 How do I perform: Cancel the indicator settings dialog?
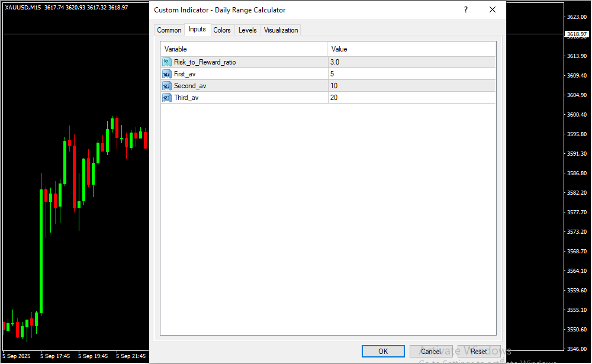tap(431, 352)
